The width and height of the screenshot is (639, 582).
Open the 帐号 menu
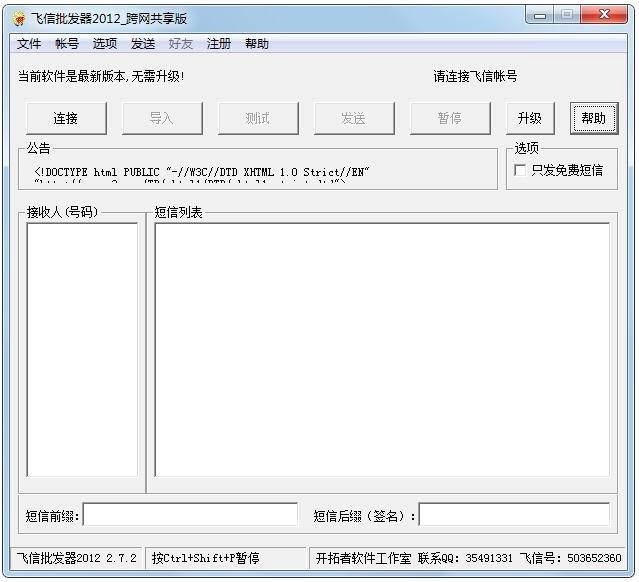point(67,44)
